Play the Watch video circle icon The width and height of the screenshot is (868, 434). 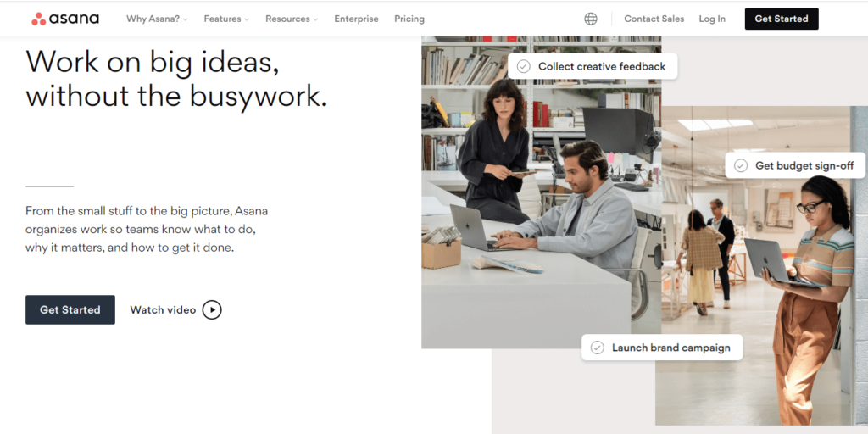click(212, 310)
